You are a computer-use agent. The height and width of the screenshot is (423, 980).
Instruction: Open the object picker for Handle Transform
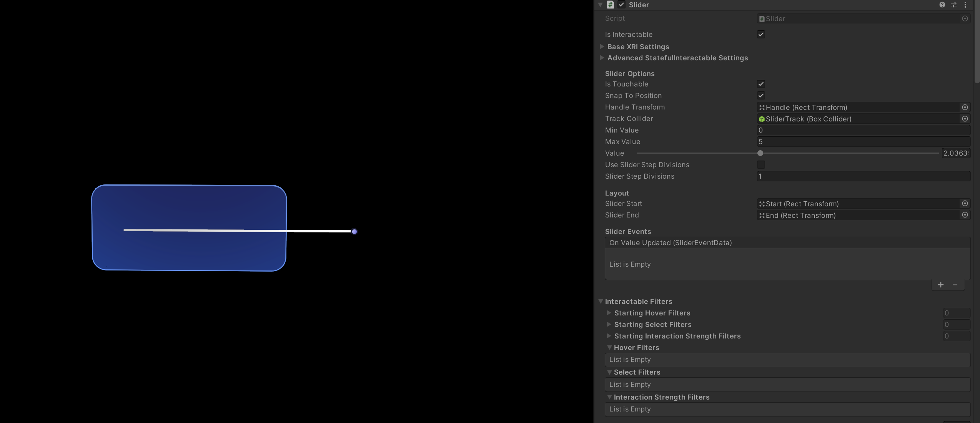[x=965, y=107]
